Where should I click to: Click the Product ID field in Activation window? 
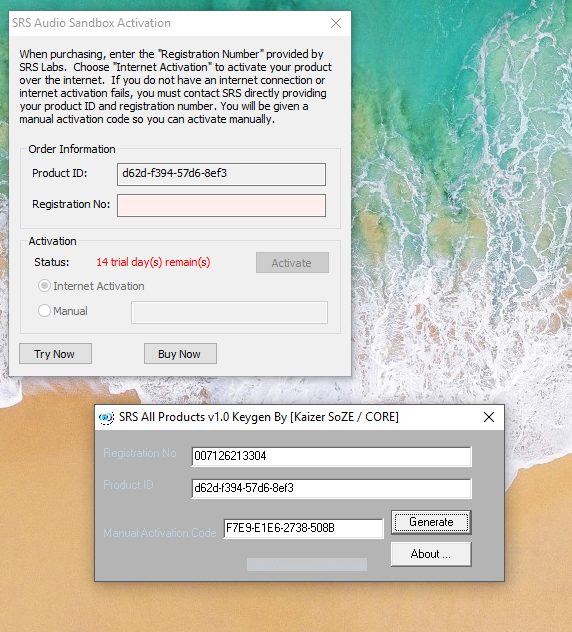tap(221, 174)
